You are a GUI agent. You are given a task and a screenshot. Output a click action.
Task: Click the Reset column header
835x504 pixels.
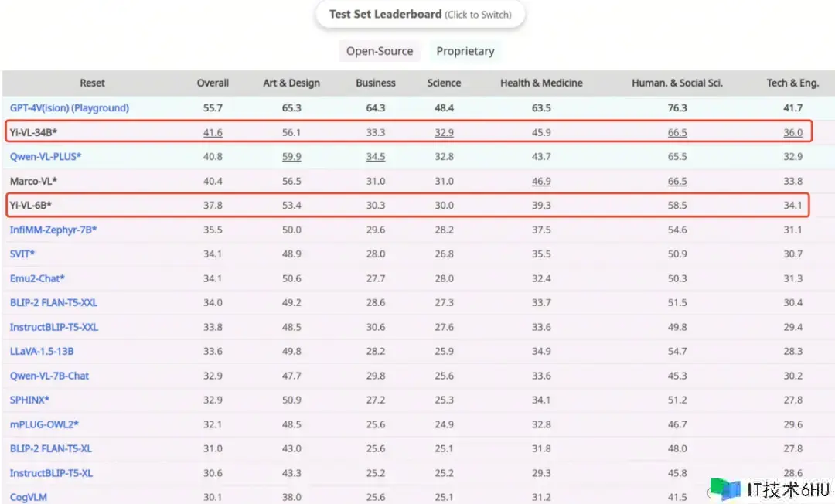[92, 83]
